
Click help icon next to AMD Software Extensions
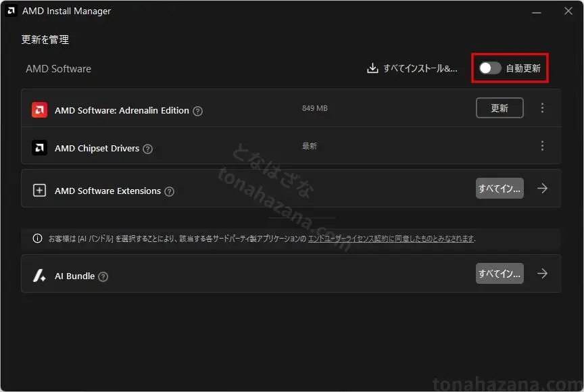point(170,191)
